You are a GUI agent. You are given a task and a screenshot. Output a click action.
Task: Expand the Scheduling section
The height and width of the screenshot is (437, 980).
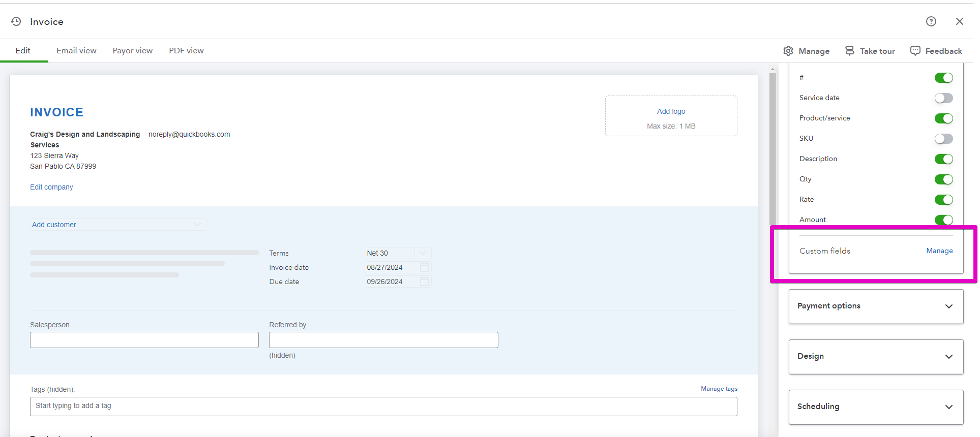876,407
